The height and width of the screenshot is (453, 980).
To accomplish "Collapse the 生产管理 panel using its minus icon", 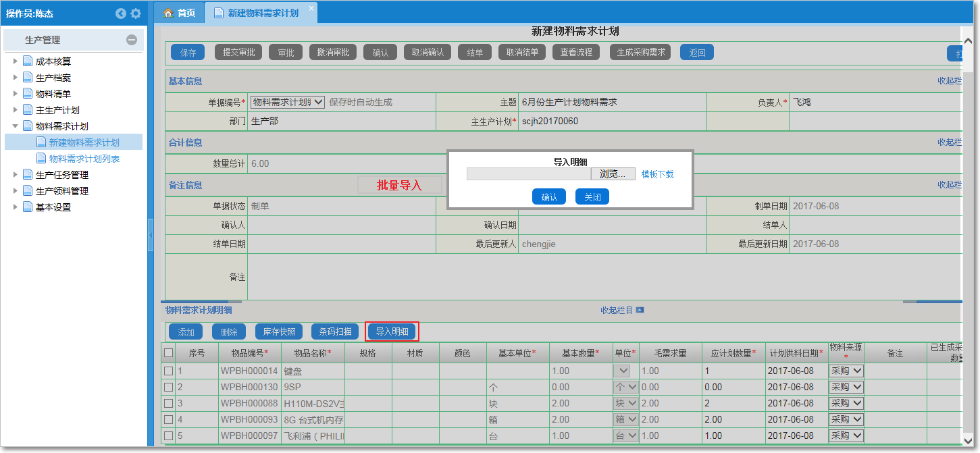I will click(132, 40).
